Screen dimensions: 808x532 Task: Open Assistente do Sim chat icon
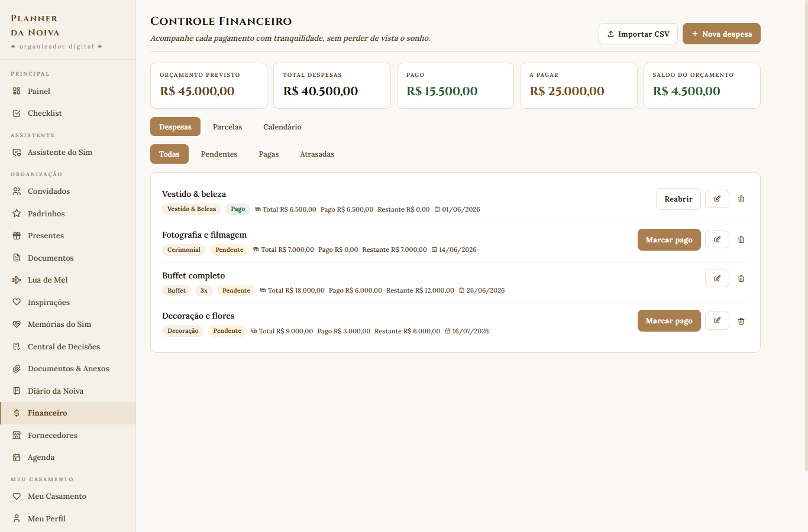click(x=17, y=153)
